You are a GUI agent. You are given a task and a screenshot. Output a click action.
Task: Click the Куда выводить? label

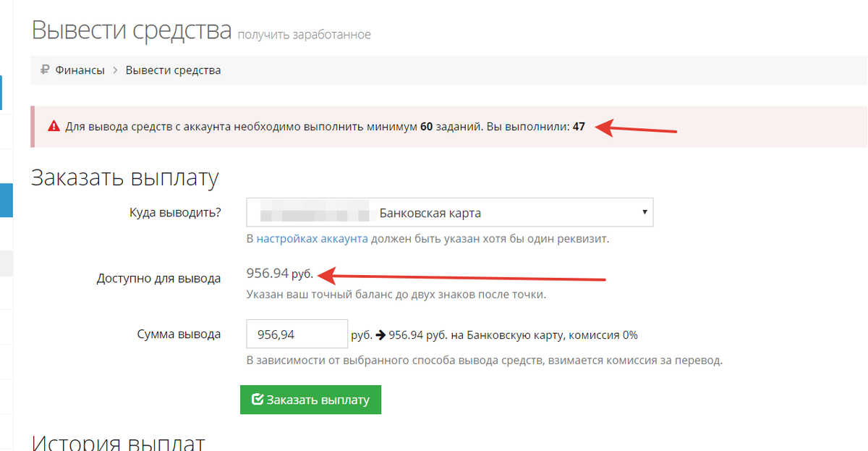pyautogui.click(x=175, y=212)
